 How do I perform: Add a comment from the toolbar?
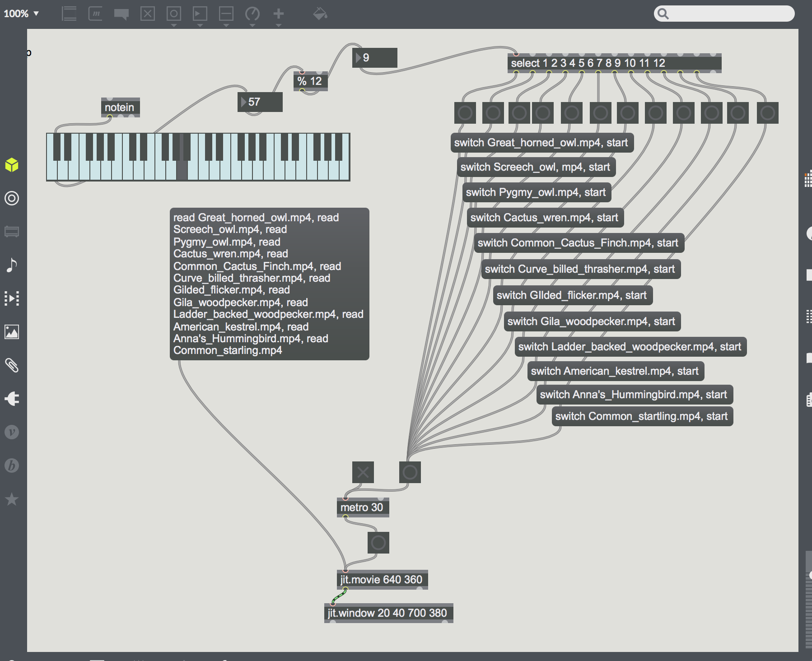(121, 14)
